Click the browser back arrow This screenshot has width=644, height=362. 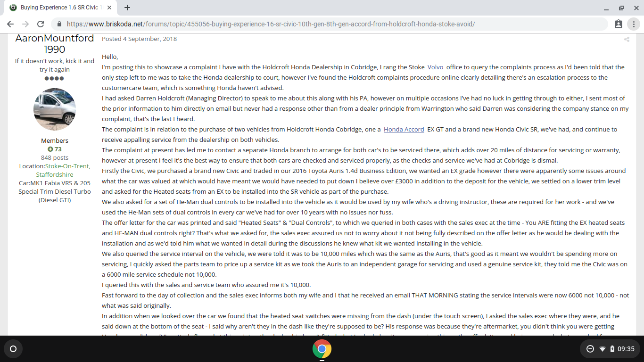point(10,24)
